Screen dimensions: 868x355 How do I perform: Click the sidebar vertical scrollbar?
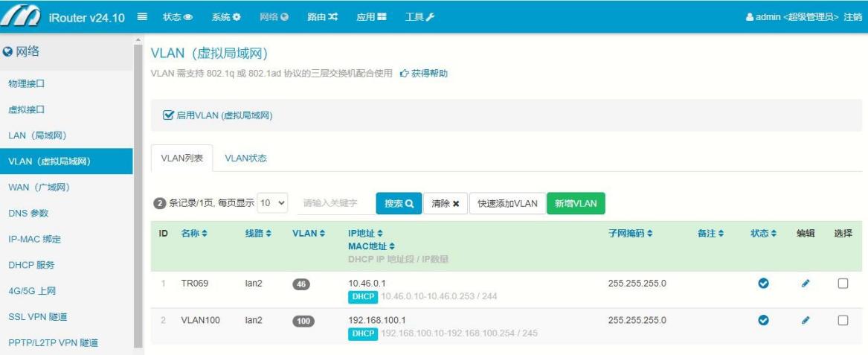[138, 186]
